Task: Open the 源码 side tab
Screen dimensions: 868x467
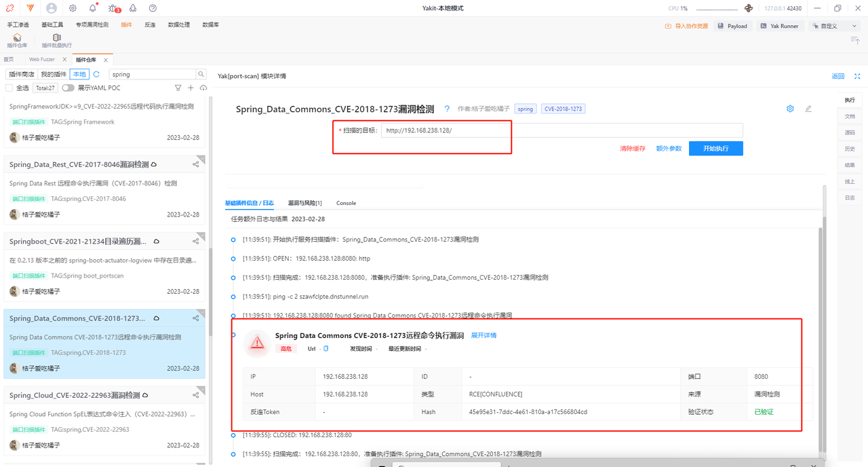Action: click(x=850, y=132)
